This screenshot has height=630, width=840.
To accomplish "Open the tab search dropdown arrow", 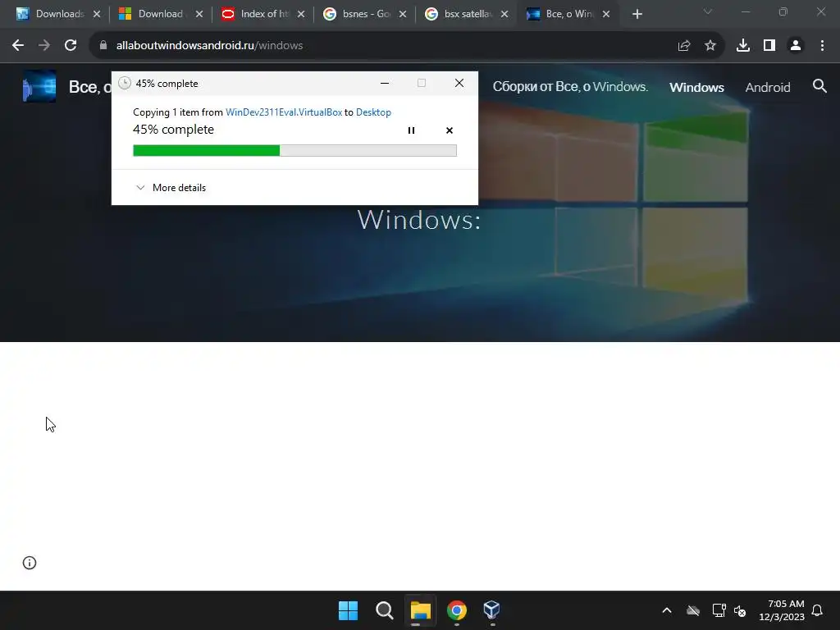I will (x=708, y=11).
